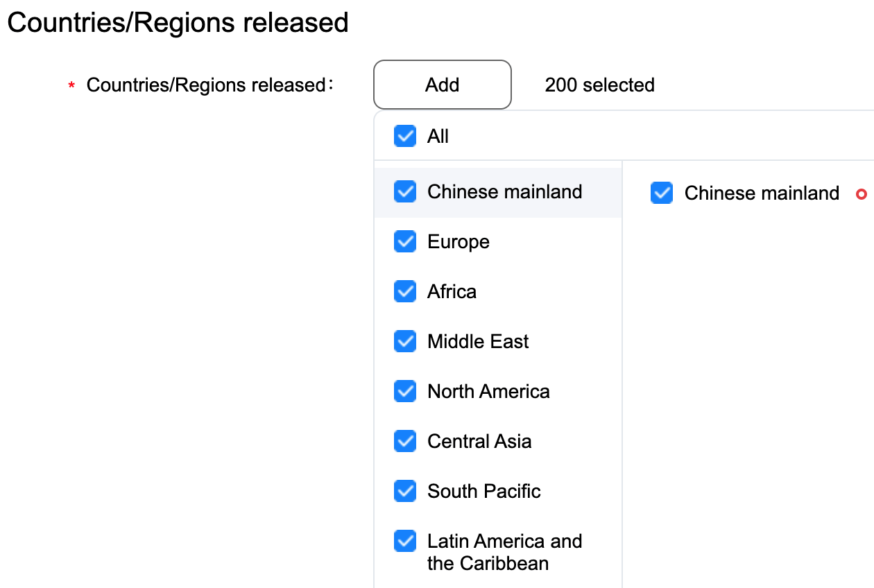Uncheck the Central Asia checkbox
The height and width of the screenshot is (588, 874).
point(405,441)
